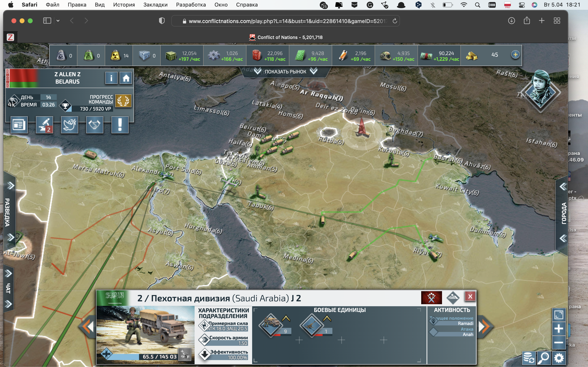Open the newspaper icon button
Image resolution: width=588 pixels, height=367 pixels.
19,125
